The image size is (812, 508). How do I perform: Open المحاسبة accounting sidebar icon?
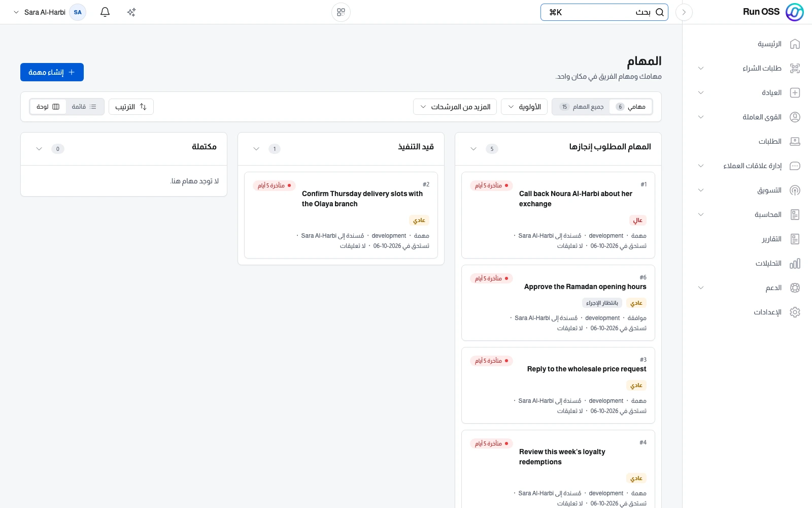(795, 215)
